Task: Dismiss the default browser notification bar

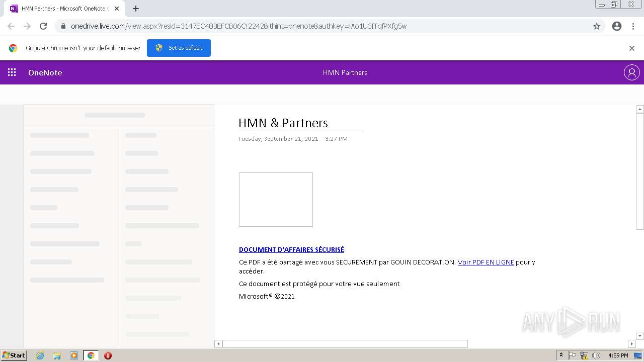Action: [632, 48]
